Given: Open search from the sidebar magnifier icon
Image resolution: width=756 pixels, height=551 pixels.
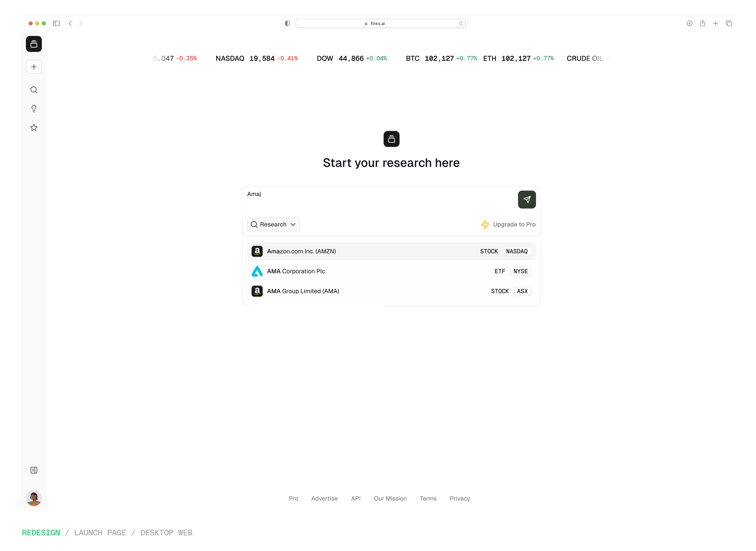Looking at the screenshot, I should coord(34,90).
